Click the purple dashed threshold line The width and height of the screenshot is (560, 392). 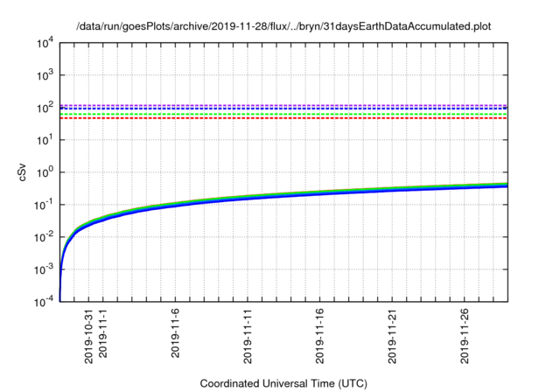point(283,105)
